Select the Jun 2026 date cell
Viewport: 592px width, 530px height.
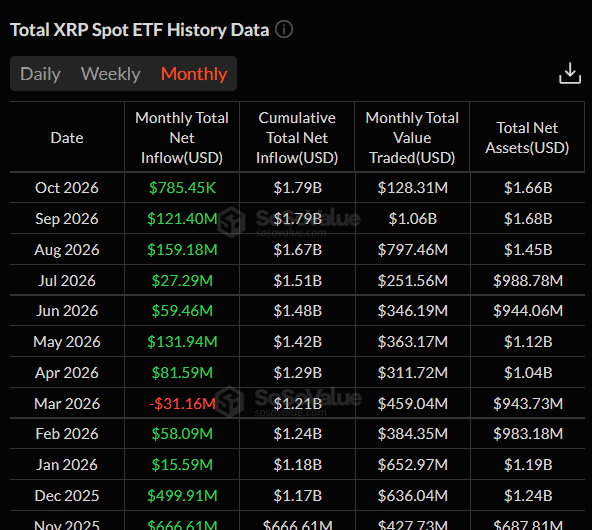(67, 311)
